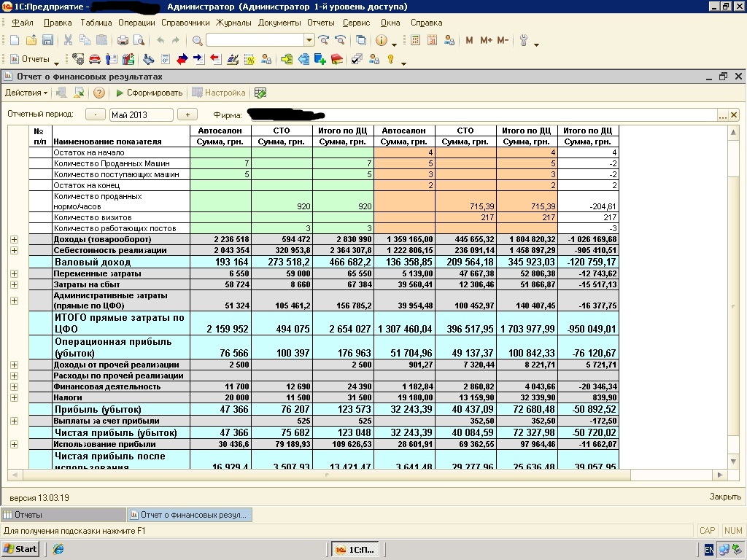
Task: Expand the Налоги row group
Action: (14, 397)
